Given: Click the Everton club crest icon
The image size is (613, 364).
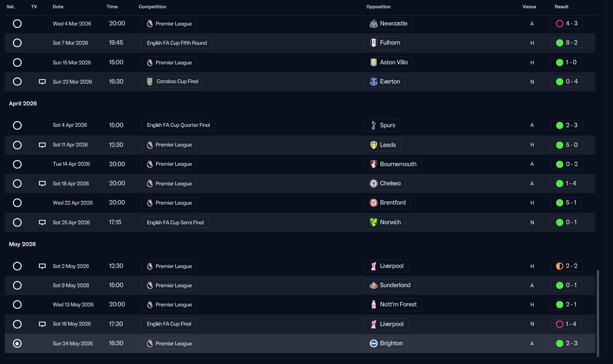Looking at the screenshot, I should click(x=373, y=82).
